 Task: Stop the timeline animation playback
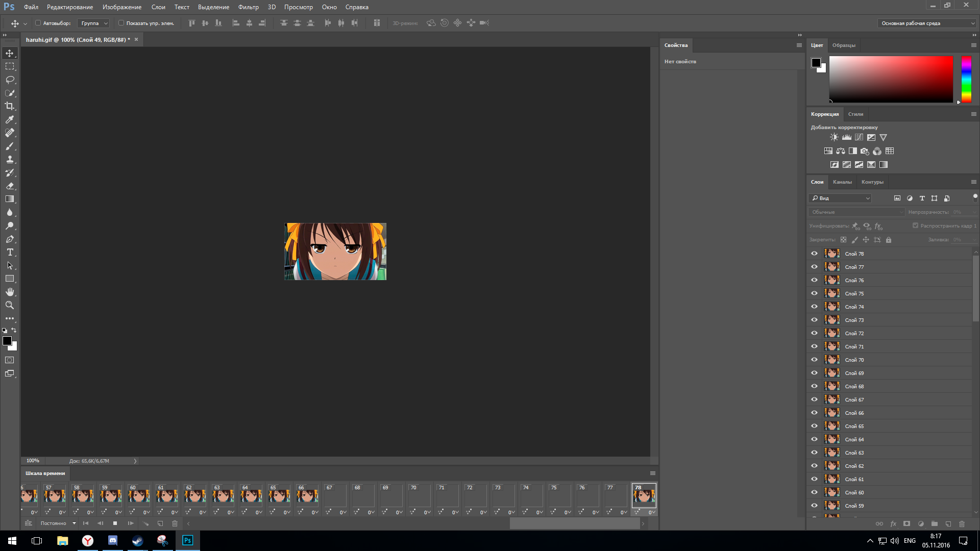[115, 523]
